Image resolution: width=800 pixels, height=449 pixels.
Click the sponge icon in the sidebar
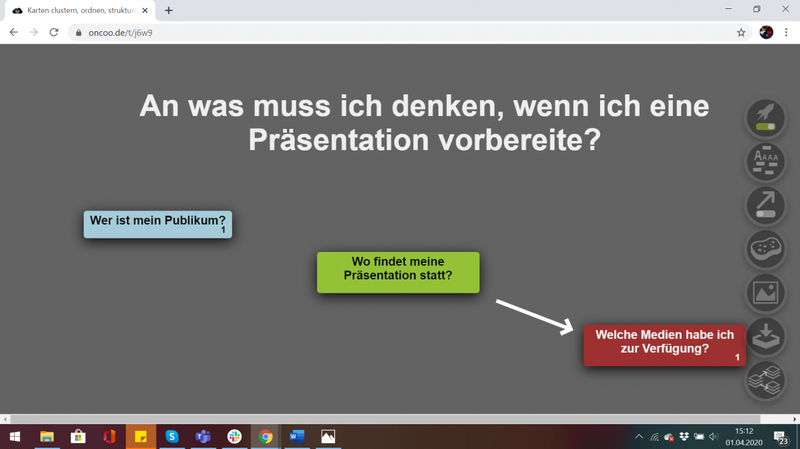pyautogui.click(x=765, y=249)
